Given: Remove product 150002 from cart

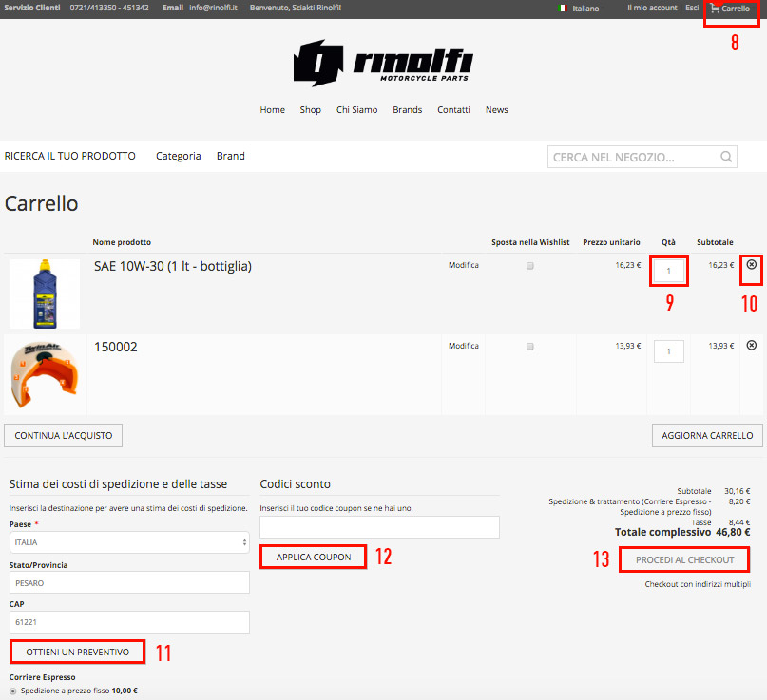Looking at the screenshot, I should [x=752, y=346].
